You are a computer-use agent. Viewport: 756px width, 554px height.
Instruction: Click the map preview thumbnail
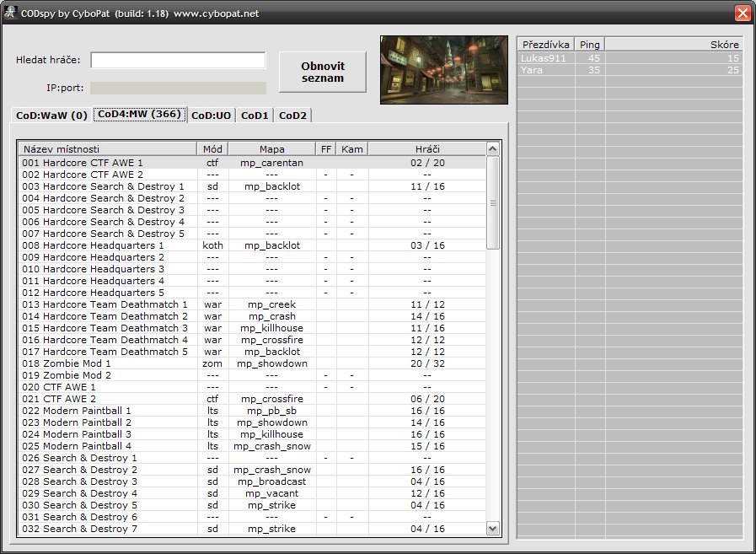444,70
